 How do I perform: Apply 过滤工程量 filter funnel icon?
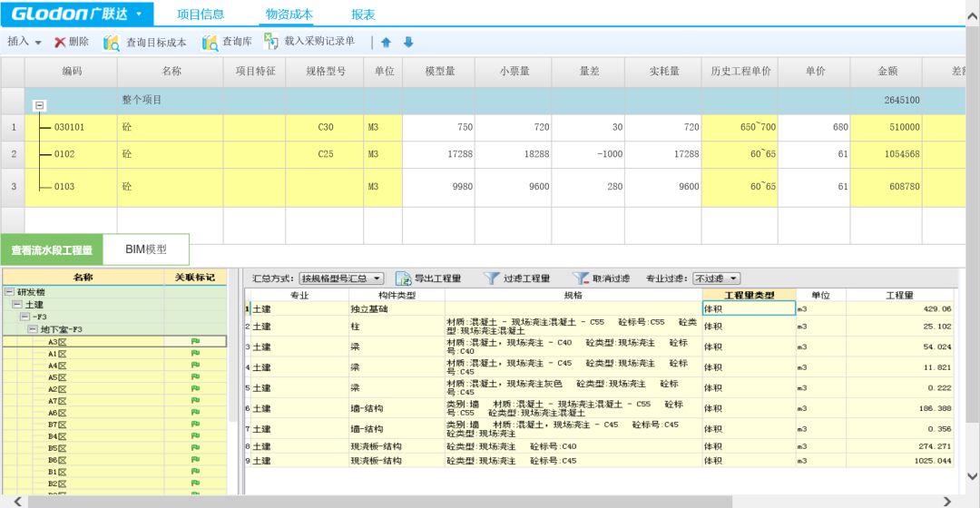(492, 278)
